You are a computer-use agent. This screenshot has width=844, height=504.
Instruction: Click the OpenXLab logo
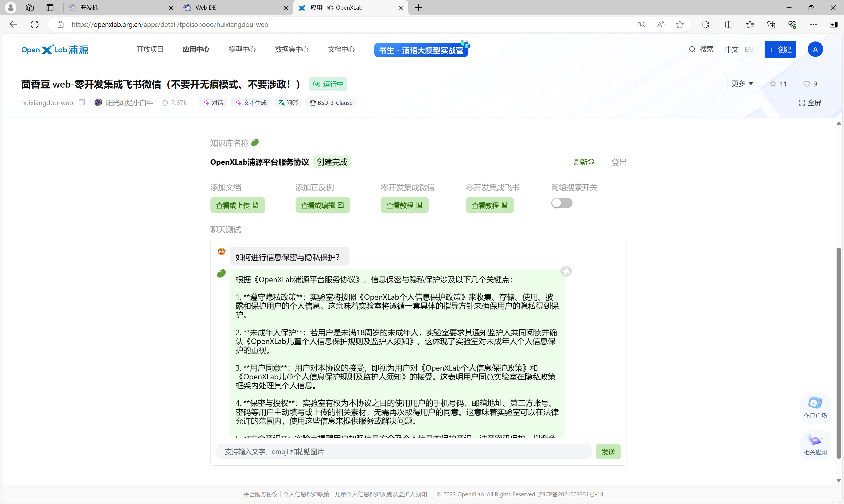tap(55, 50)
